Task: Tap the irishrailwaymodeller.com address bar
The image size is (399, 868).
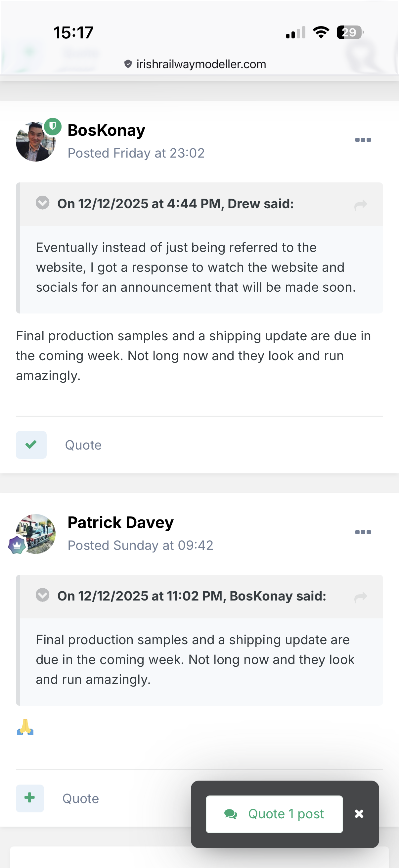Action: (x=201, y=64)
